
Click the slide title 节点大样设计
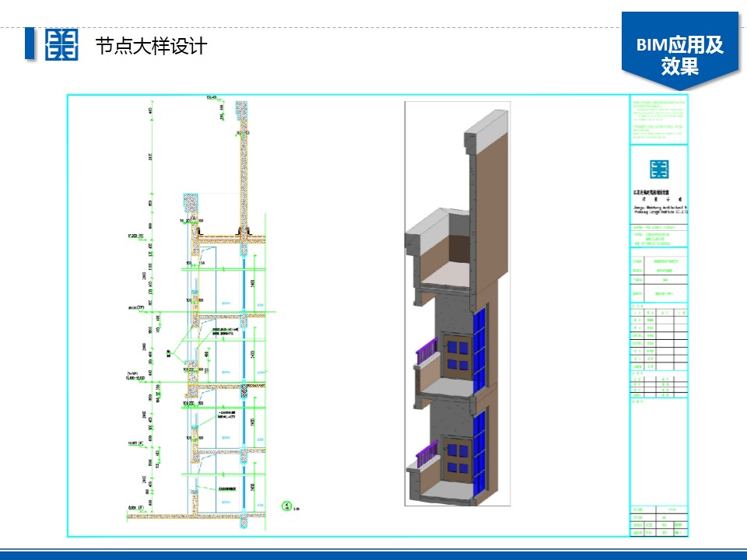(150, 46)
